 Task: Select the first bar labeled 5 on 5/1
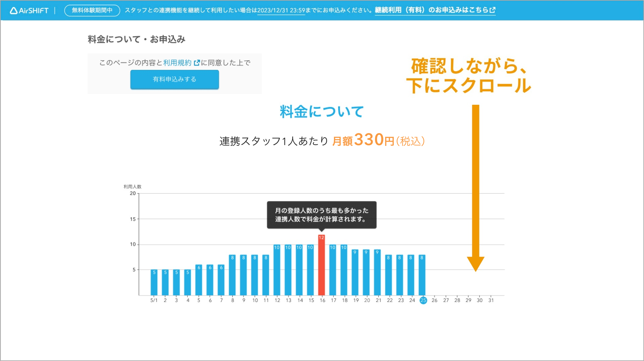pyautogui.click(x=154, y=282)
